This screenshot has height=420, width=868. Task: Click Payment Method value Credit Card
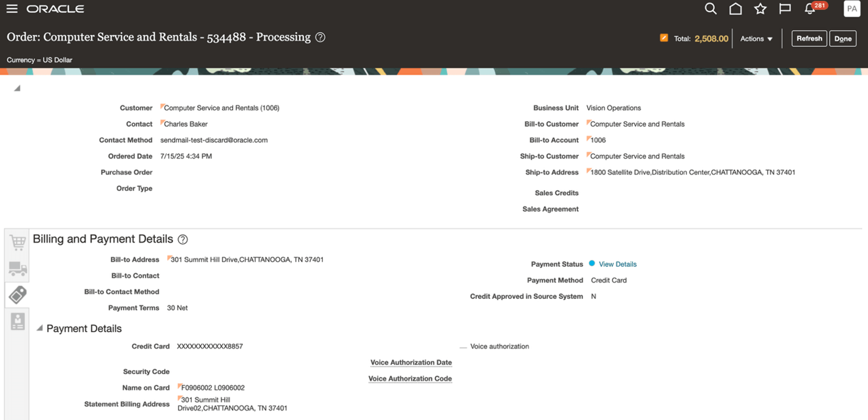tap(609, 280)
